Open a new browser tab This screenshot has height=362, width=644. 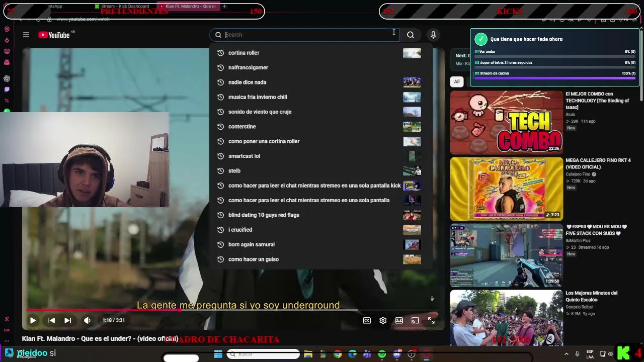click(224, 6)
